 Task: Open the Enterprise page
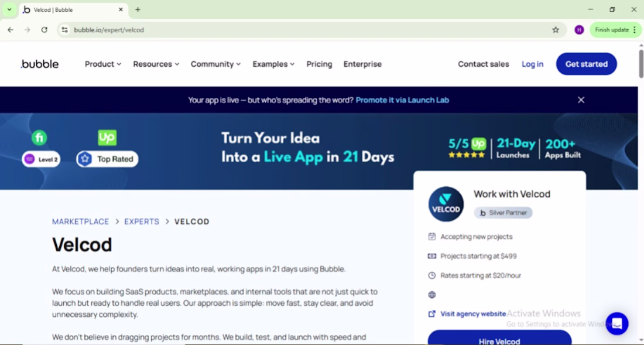pyautogui.click(x=362, y=64)
